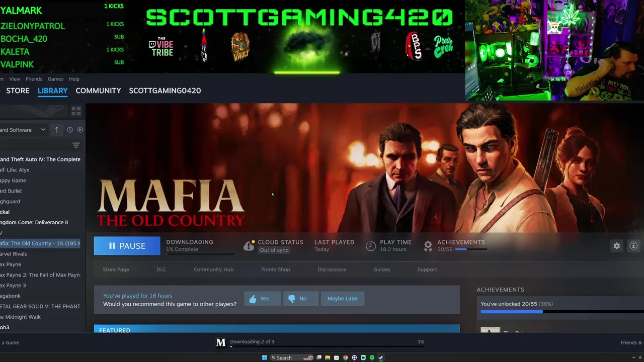Click the small achievements bar under 20/55
The width and height of the screenshot is (644, 362).
point(470,249)
